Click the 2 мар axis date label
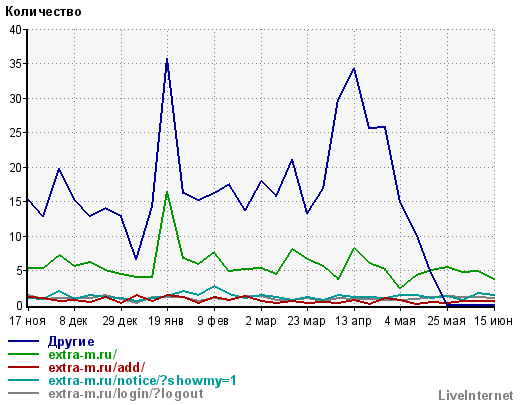The height and width of the screenshot is (405, 520). [x=261, y=321]
